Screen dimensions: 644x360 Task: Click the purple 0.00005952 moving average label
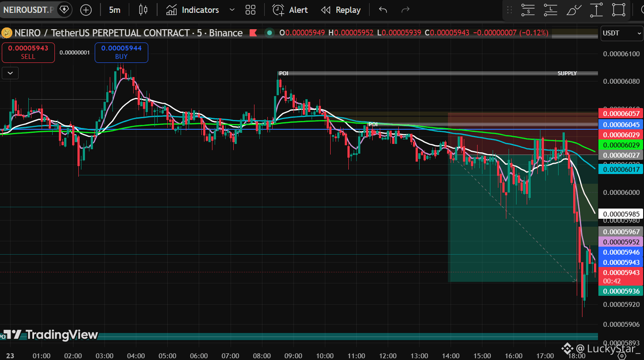click(621, 242)
